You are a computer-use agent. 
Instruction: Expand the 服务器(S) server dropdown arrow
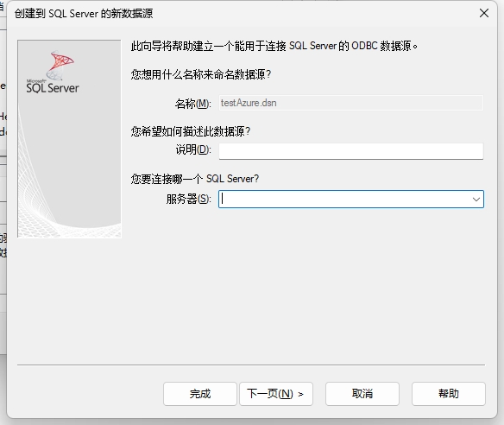pos(476,200)
